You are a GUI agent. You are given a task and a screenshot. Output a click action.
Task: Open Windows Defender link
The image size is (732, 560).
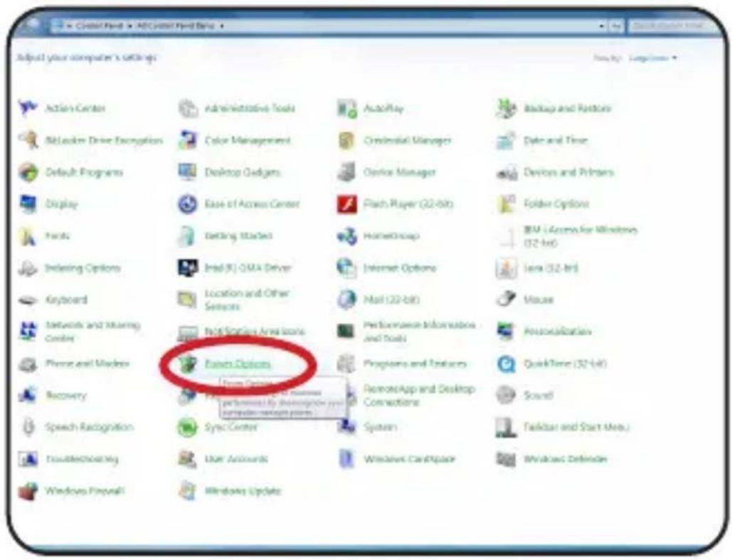pyautogui.click(x=566, y=459)
